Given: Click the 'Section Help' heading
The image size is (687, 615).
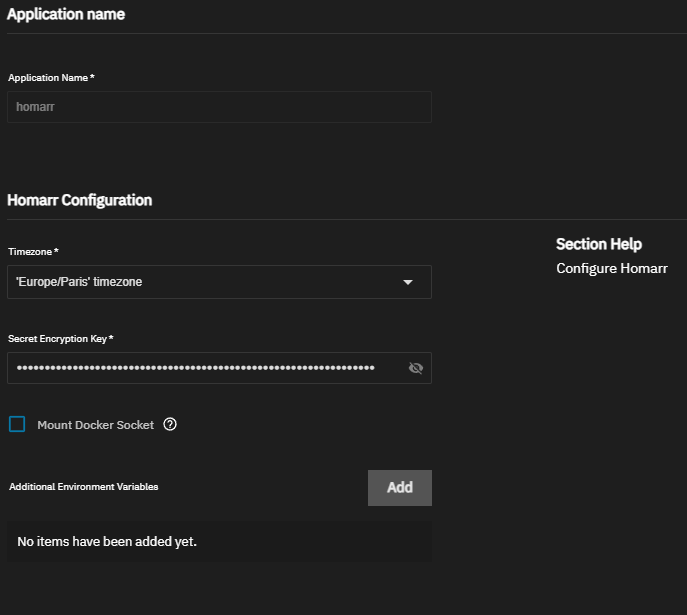Looking at the screenshot, I should 598,244.
